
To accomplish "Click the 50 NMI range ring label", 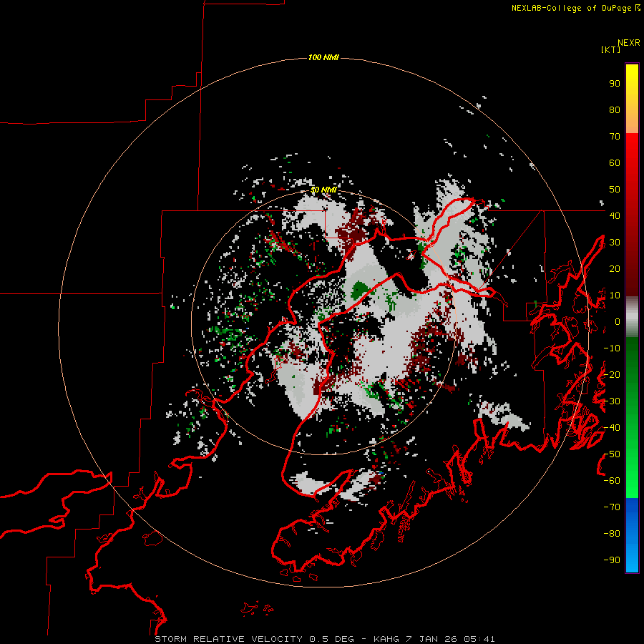I will pos(323,190).
